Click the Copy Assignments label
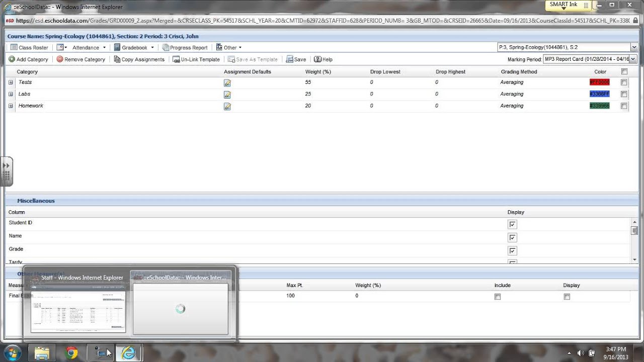Screen dimensions: 644x362 (143, 59)
